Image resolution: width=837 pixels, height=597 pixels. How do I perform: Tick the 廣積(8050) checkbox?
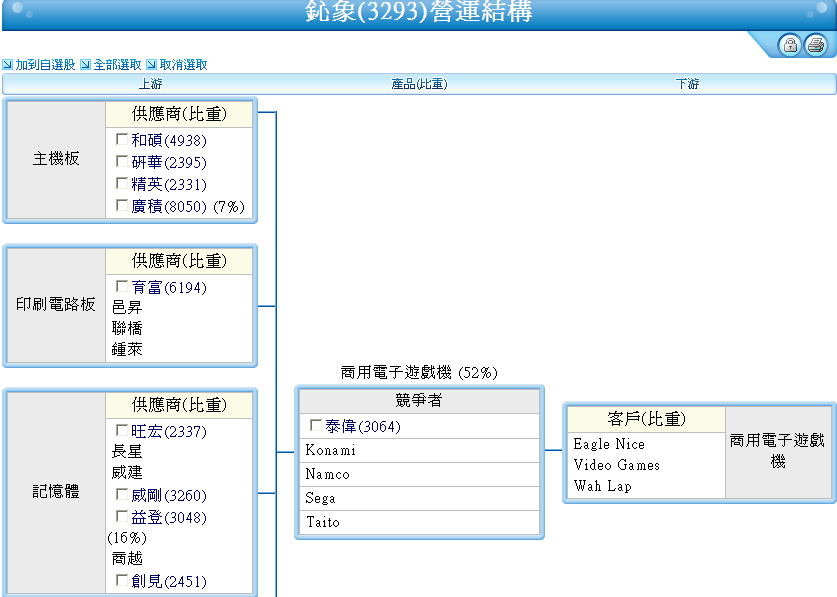click(122, 206)
